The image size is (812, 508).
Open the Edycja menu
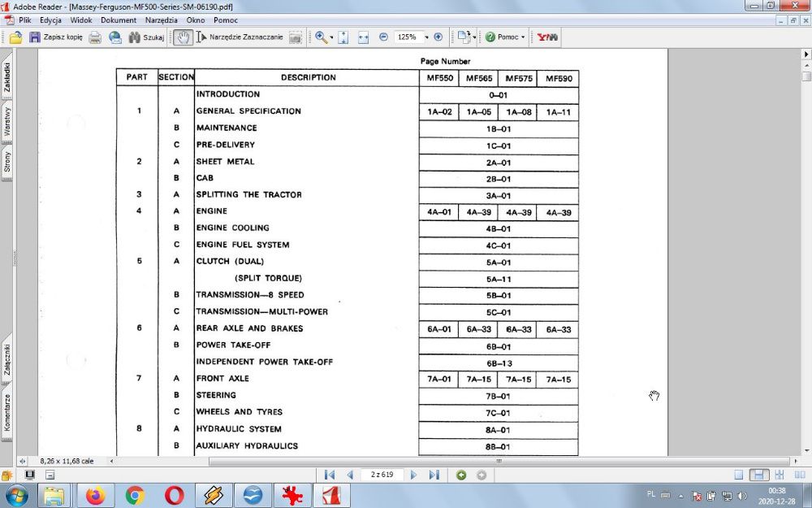(x=50, y=20)
